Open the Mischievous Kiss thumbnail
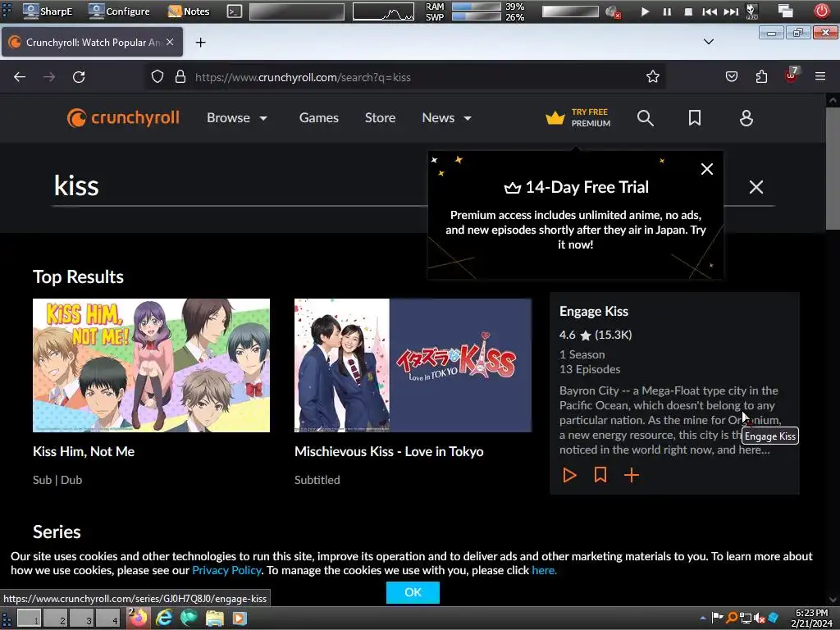 click(x=413, y=365)
